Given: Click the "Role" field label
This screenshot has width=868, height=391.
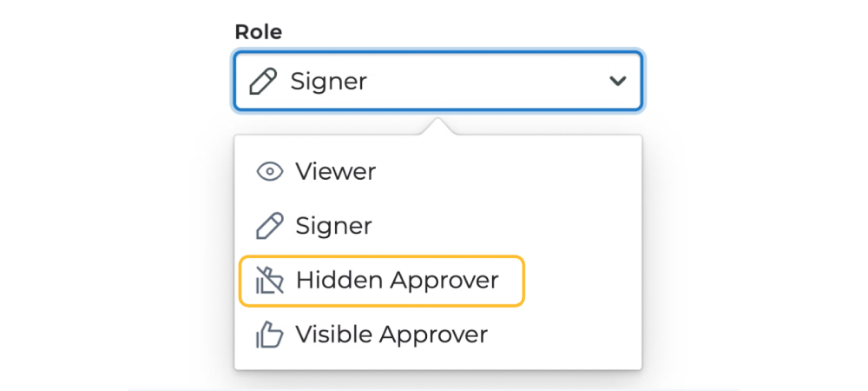Looking at the screenshot, I should point(259,32).
